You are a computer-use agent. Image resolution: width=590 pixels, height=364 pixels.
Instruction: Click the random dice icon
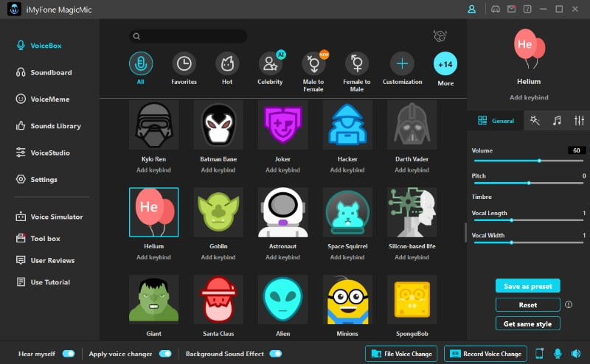[440, 36]
